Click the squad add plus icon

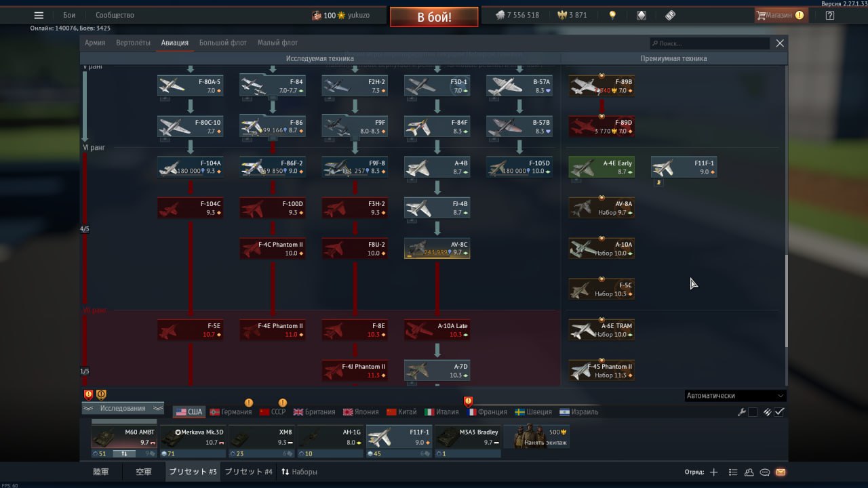click(713, 472)
